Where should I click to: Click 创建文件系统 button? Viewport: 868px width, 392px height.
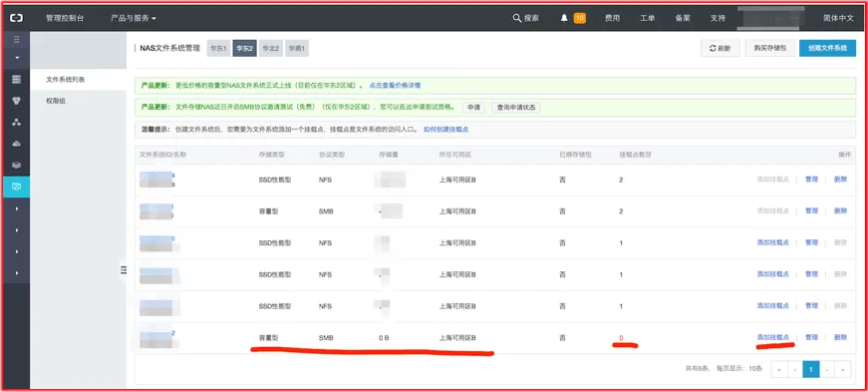(827, 48)
